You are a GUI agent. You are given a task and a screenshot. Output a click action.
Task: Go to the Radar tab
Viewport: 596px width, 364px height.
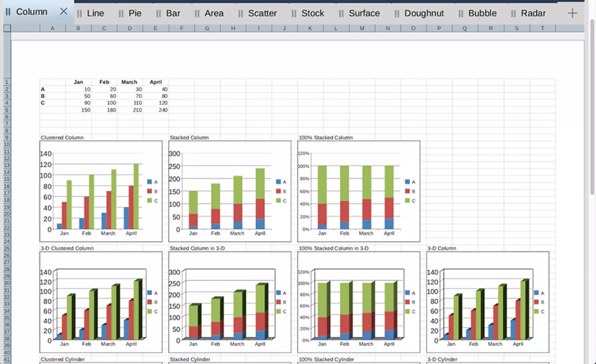(x=533, y=13)
